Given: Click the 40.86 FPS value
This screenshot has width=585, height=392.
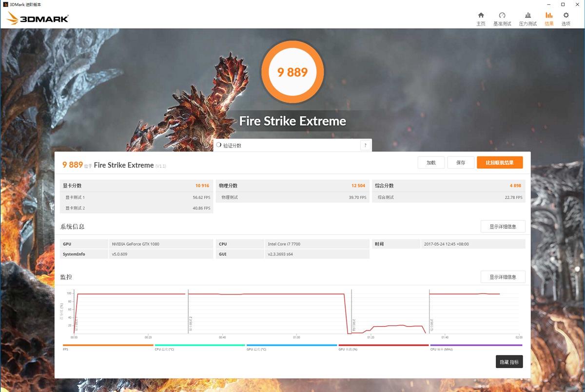Looking at the screenshot, I should coord(201,208).
